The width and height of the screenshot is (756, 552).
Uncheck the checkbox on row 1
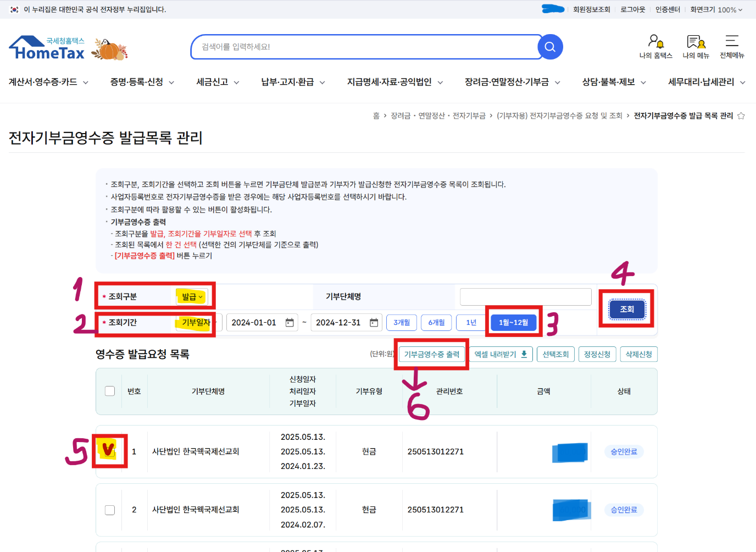109,452
